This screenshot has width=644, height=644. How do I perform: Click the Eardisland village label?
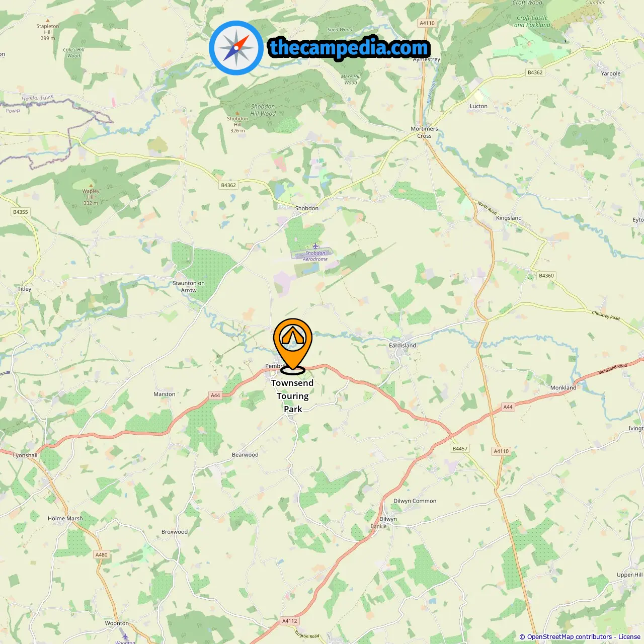click(x=403, y=346)
